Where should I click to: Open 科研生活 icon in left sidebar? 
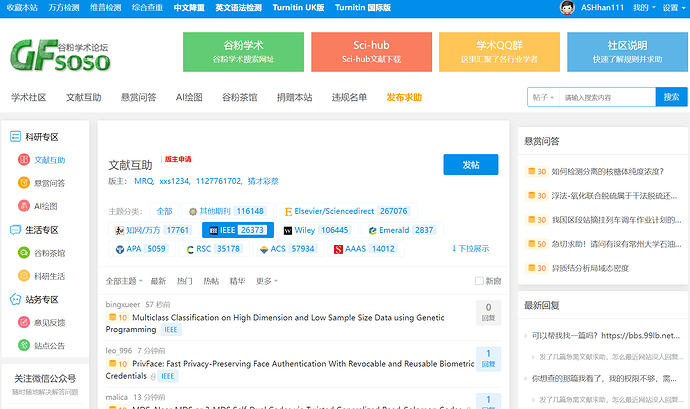coord(24,276)
